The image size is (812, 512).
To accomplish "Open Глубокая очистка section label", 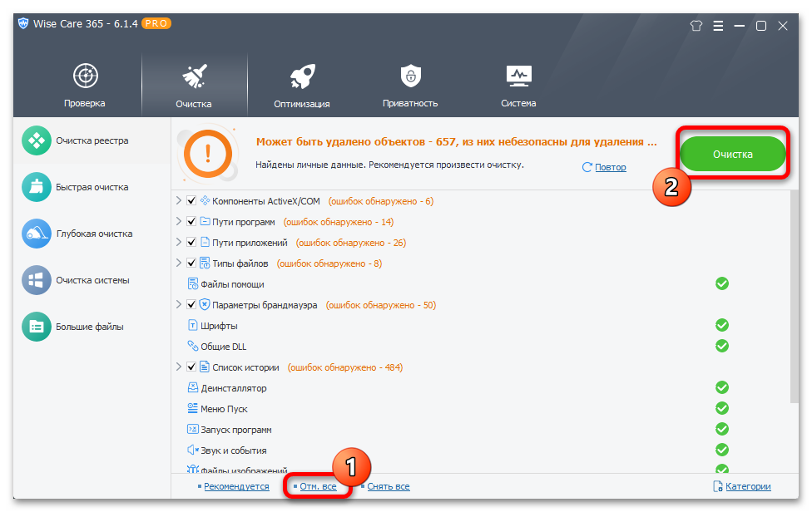I will 94,234.
